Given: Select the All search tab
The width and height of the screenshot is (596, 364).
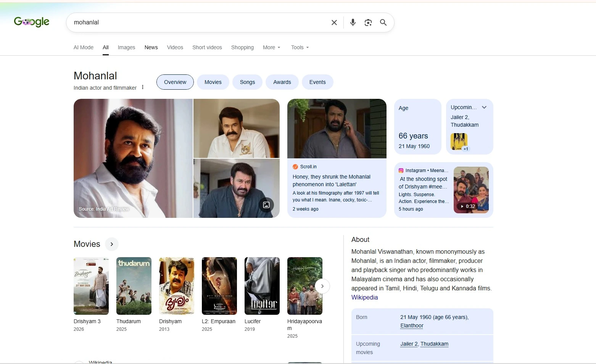Looking at the screenshot, I should [x=106, y=47].
